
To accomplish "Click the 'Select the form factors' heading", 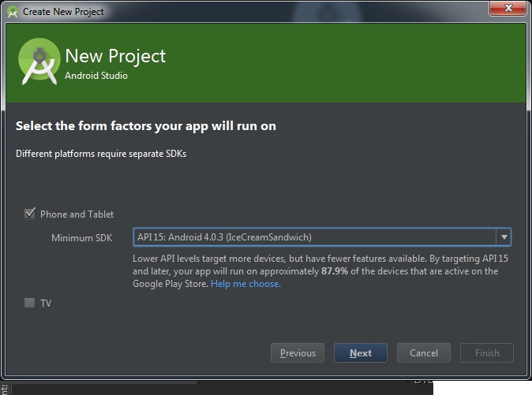I will (x=146, y=126).
